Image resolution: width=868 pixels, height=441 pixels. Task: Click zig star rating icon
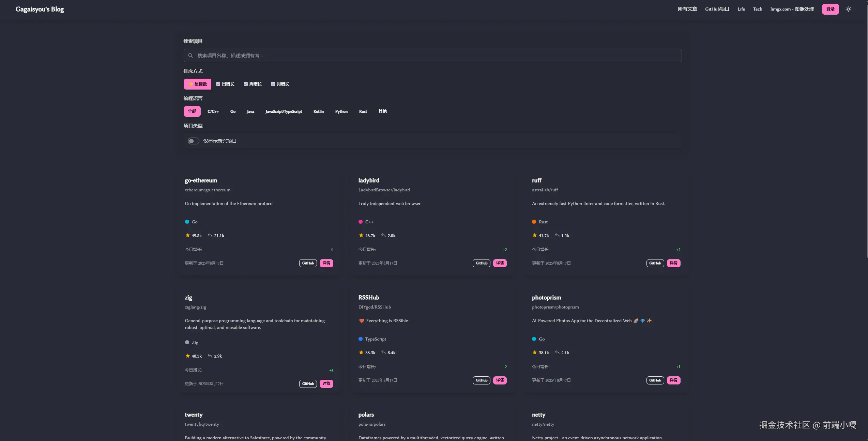187,356
